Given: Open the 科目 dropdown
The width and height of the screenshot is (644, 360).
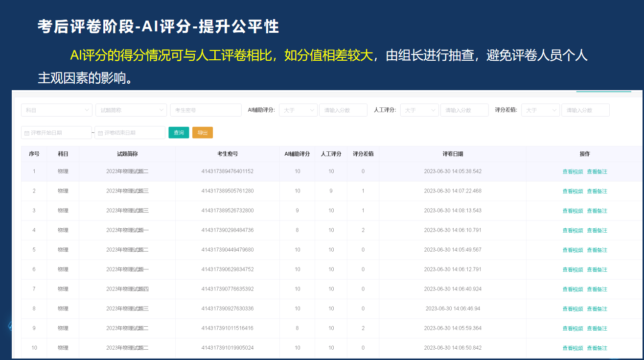Looking at the screenshot, I should point(56,110).
